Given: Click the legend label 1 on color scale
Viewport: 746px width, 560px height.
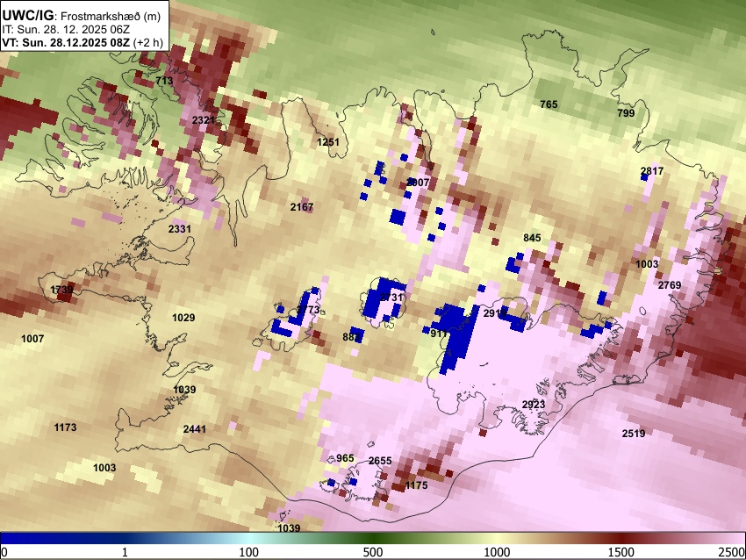Looking at the screenshot, I should (x=125, y=552).
